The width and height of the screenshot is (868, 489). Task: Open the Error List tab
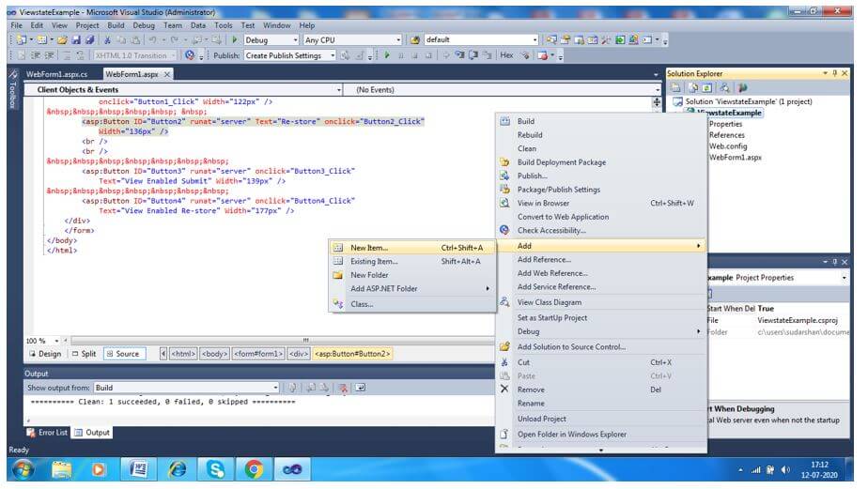46,433
